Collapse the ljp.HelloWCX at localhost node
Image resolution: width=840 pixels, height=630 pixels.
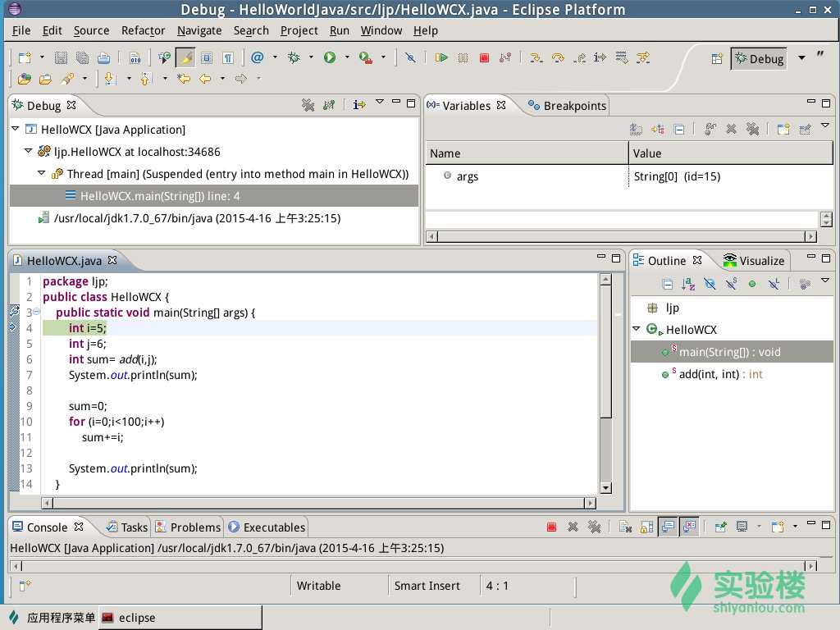click(x=29, y=151)
